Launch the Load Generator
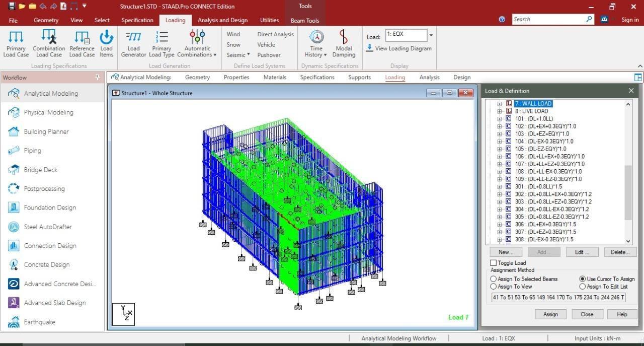644x346 pixels. (133, 43)
